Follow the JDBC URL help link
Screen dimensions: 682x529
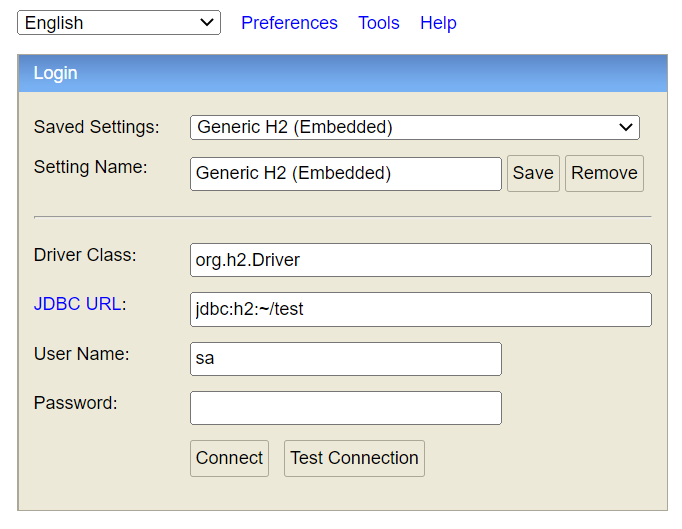pos(77,304)
